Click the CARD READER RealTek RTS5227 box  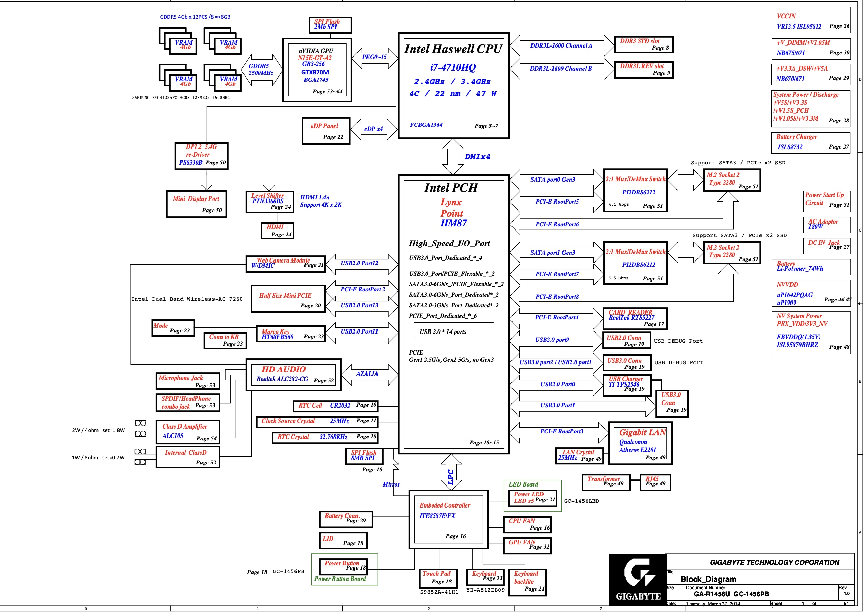tap(635, 318)
